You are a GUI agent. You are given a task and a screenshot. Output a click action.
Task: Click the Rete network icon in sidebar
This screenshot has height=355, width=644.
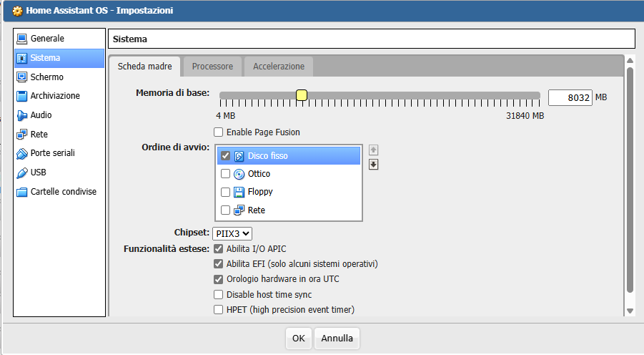(x=21, y=135)
